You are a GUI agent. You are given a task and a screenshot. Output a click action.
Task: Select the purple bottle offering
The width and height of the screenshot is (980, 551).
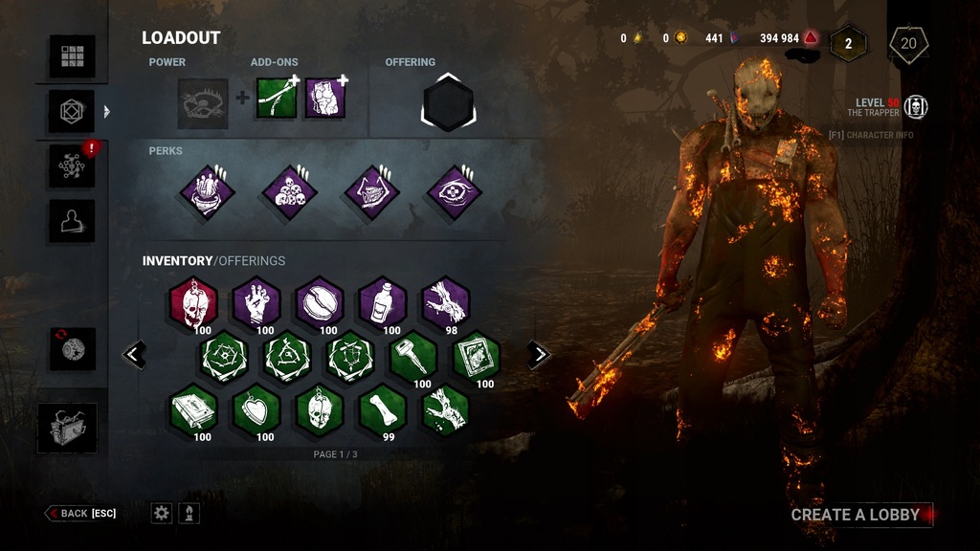[383, 303]
